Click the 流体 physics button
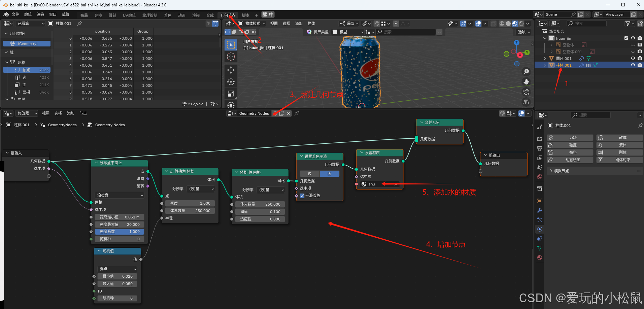 pos(619,145)
